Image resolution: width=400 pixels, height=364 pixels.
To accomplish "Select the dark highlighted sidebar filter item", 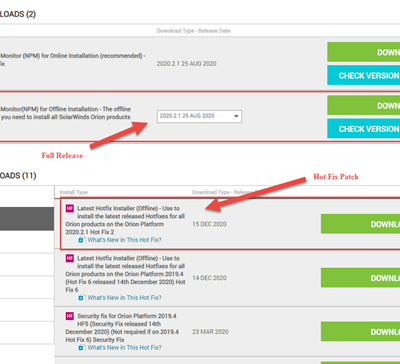I will click(x=27, y=219).
